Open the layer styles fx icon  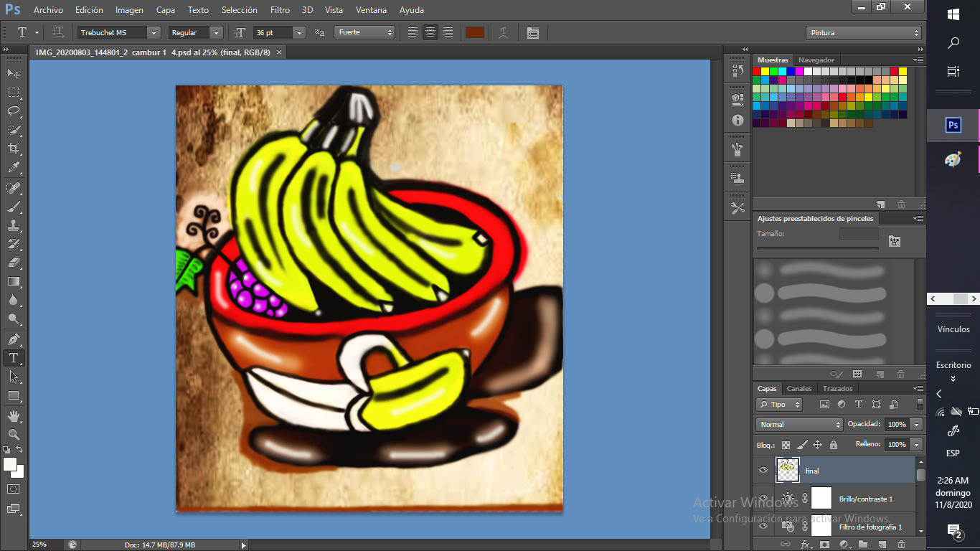pyautogui.click(x=805, y=545)
